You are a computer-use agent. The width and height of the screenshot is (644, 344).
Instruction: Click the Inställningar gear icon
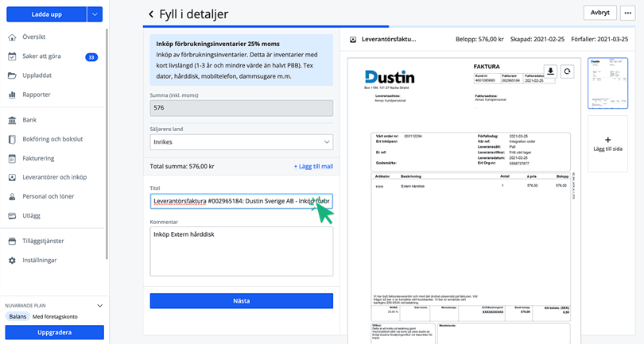point(13,260)
